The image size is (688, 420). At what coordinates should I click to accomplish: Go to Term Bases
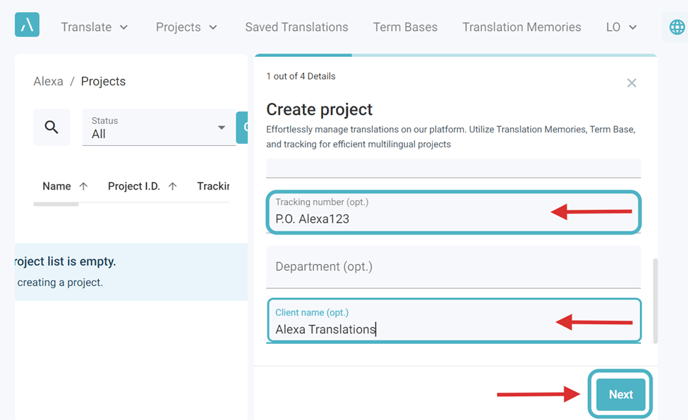[x=405, y=27]
